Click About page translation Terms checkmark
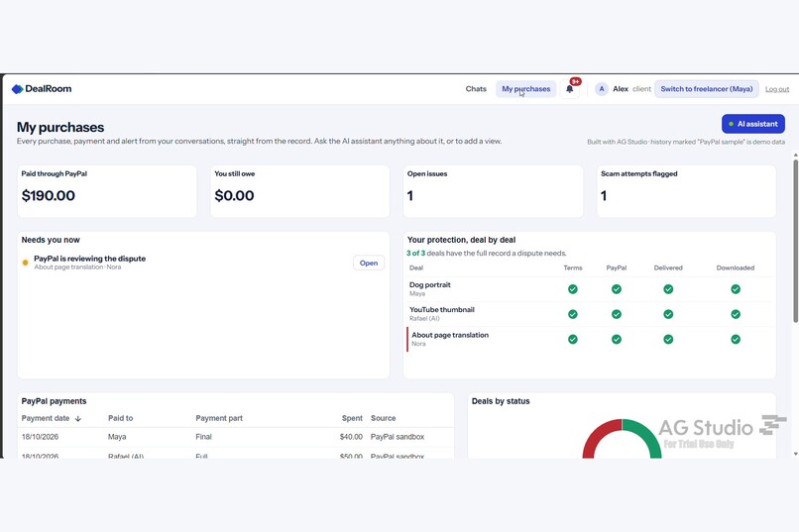 pyautogui.click(x=573, y=339)
